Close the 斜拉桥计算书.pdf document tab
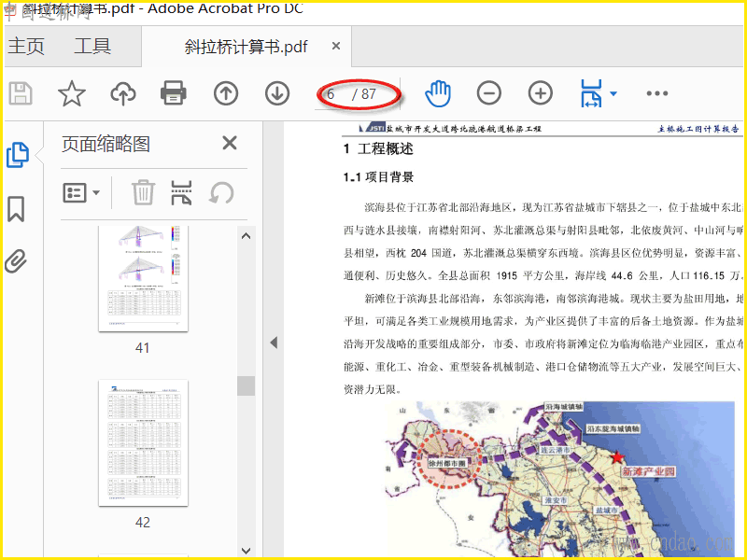Viewport: 747px width, 560px height. pos(336,47)
